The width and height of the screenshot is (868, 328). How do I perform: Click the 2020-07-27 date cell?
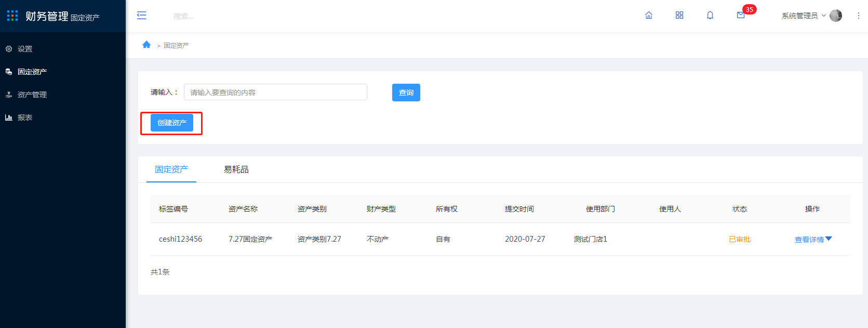525,239
